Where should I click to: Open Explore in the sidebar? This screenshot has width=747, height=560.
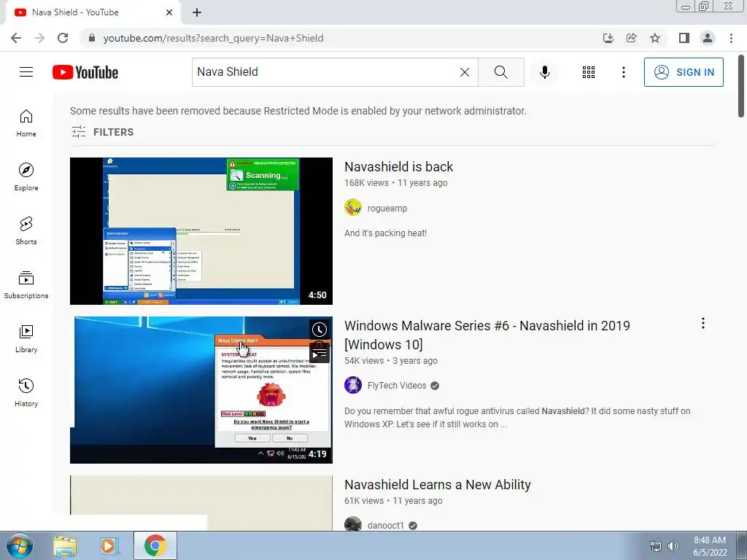[26, 177]
